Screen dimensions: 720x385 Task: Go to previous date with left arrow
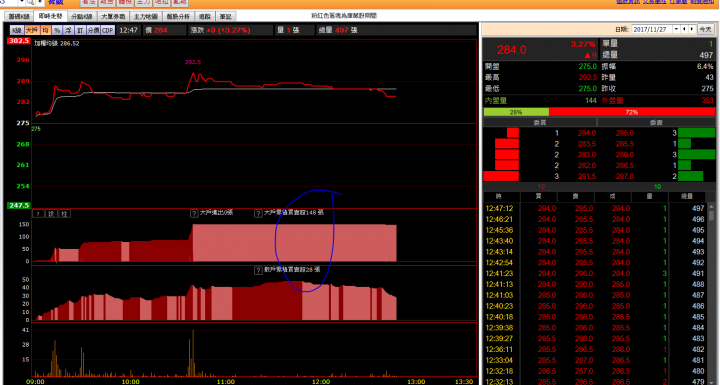tap(685, 29)
